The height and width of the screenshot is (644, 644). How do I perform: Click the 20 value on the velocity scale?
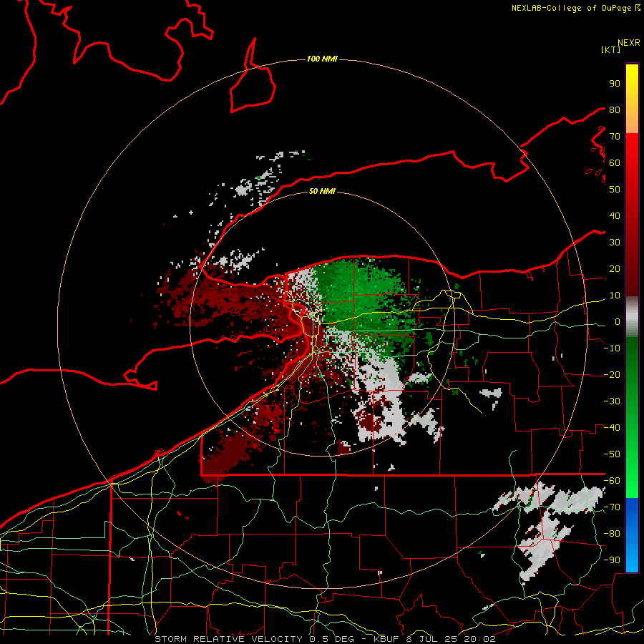(x=615, y=269)
